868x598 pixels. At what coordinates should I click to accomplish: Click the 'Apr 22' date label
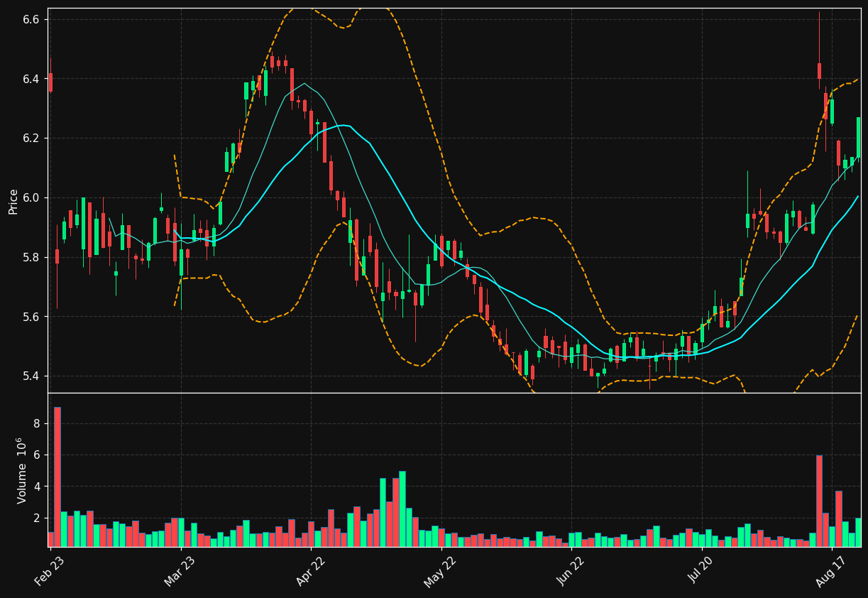[x=311, y=570]
